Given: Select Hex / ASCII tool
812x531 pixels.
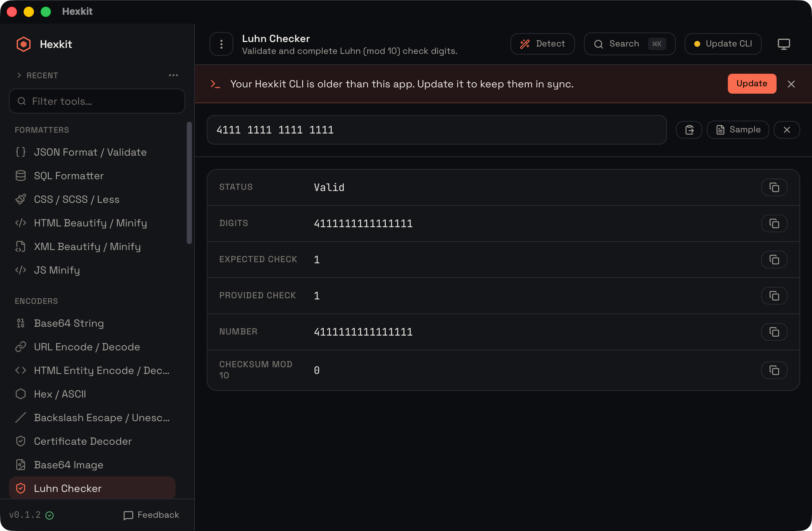Looking at the screenshot, I should pyautogui.click(x=92, y=394).
